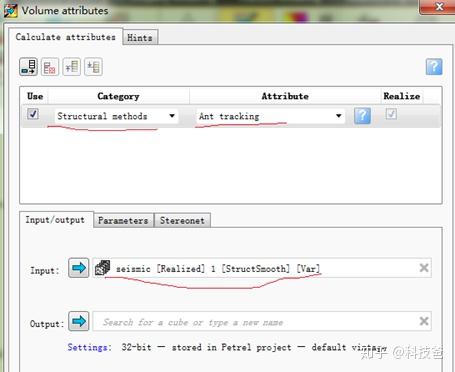Image resolution: width=455 pixels, height=372 pixels.
Task: Open the dialog help icon top right
Action: [x=434, y=67]
